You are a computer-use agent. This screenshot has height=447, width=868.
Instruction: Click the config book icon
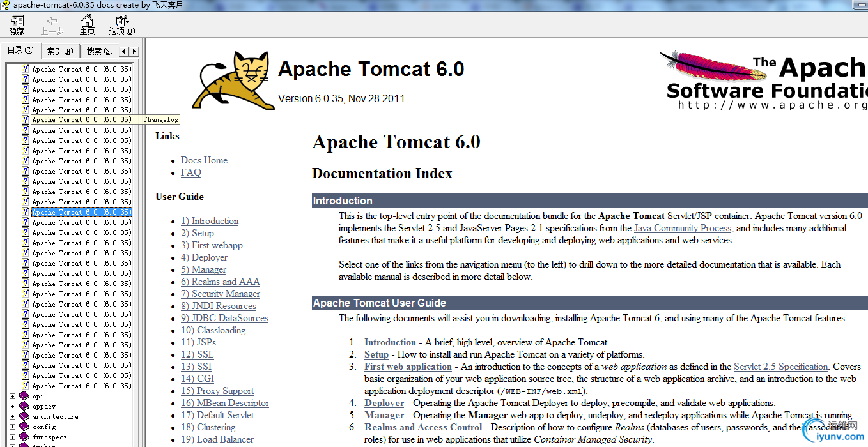pyautogui.click(x=25, y=427)
